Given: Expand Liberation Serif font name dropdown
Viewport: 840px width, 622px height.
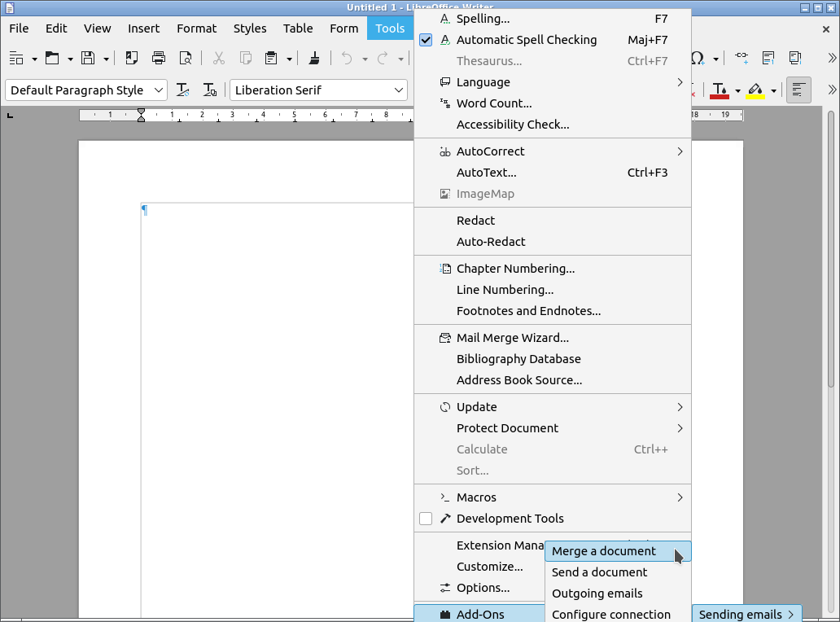Looking at the screenshot, I should click(x=399, y=90).
